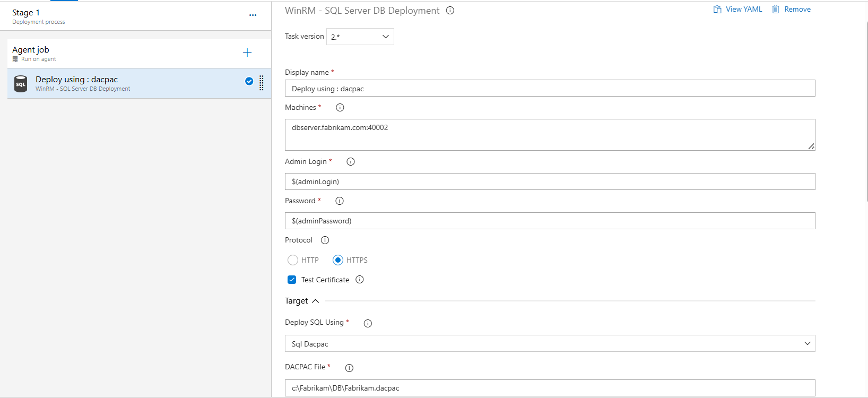
Task: Click 'WinRM - SQL Server DB Deployment' title
Action: (362, 11)
